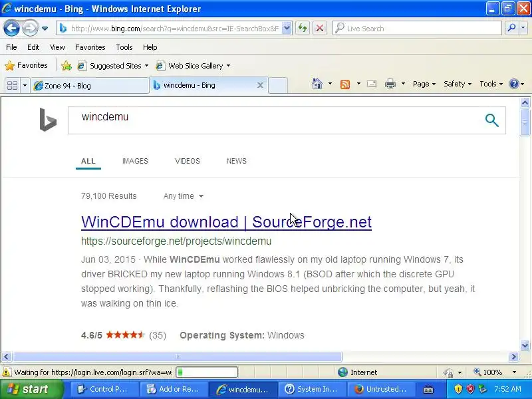
Task: Open the Safety command bar menu
Action: (x=458, y=84)
